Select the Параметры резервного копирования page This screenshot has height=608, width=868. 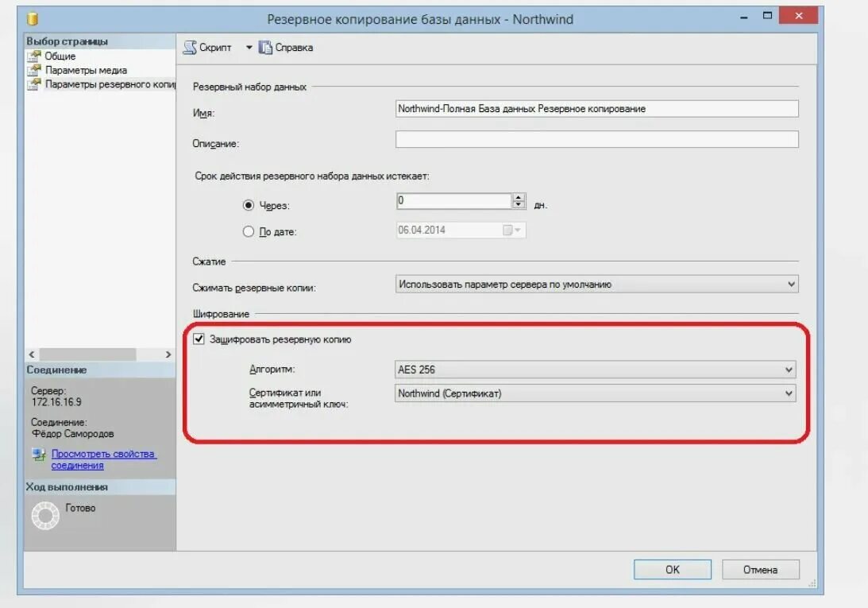pyautogui.click(x=110, y=84)
